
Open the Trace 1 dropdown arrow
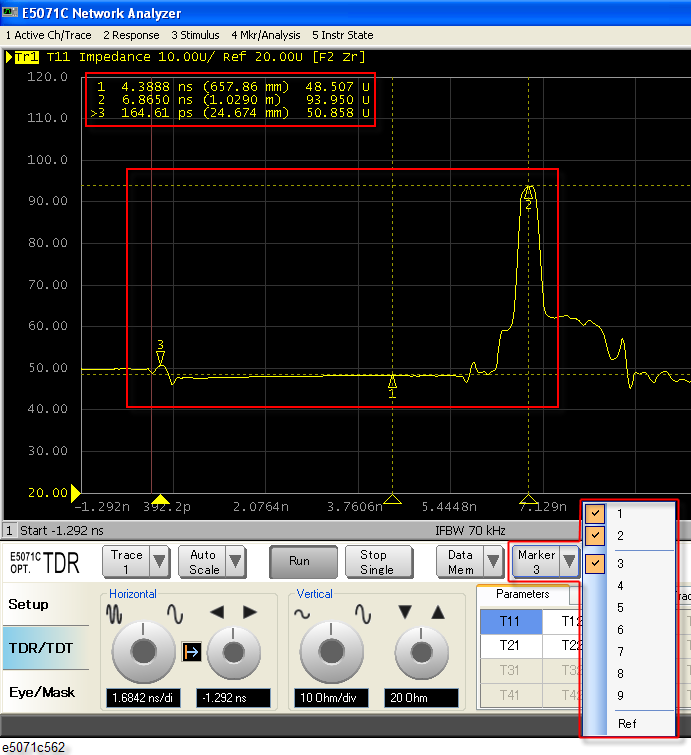[159, 562]
